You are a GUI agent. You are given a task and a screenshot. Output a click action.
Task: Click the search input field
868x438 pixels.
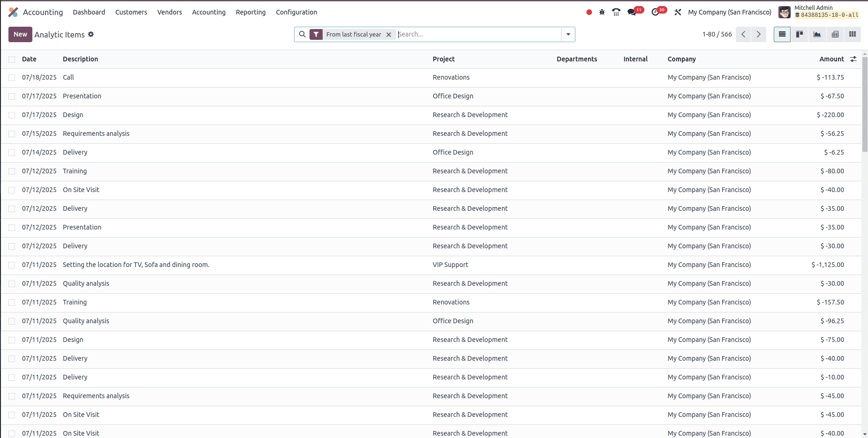(x=478, y=34)
